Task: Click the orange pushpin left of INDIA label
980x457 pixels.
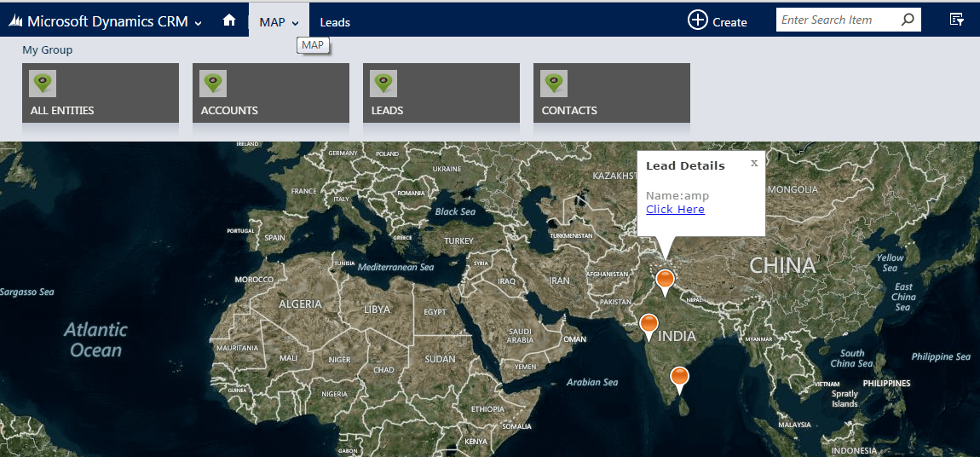Action: pyautogui.click(x=649, y=327)
